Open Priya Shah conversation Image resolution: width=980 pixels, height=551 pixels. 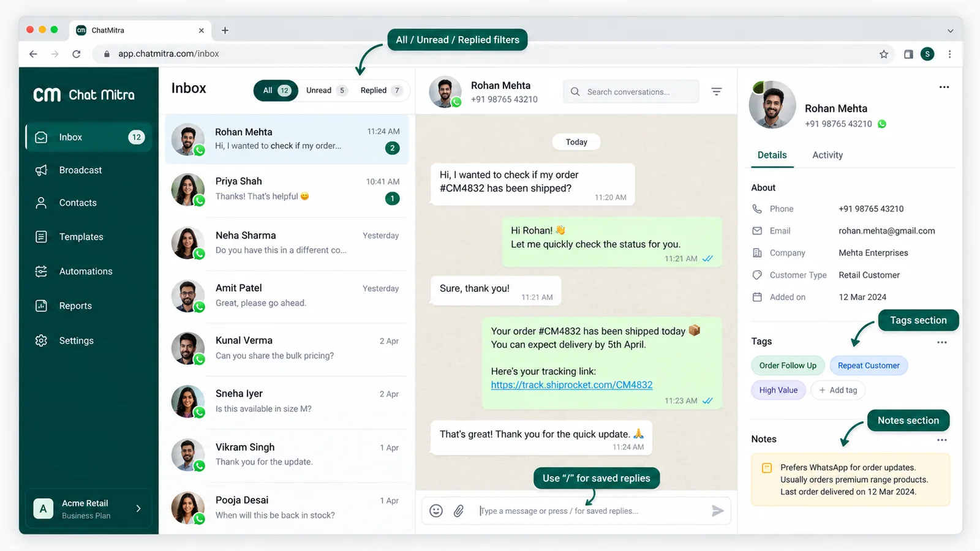point(286,190)
